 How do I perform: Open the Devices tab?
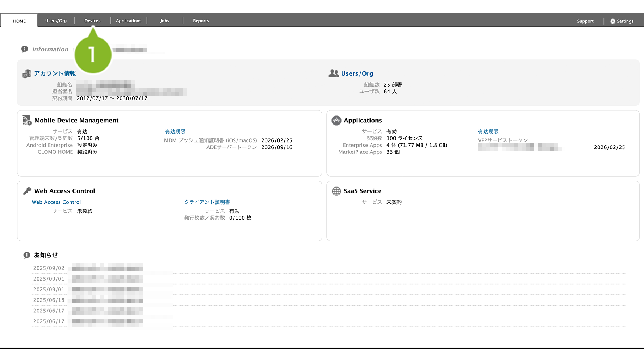pyautogui.click(x=92, y=21)
